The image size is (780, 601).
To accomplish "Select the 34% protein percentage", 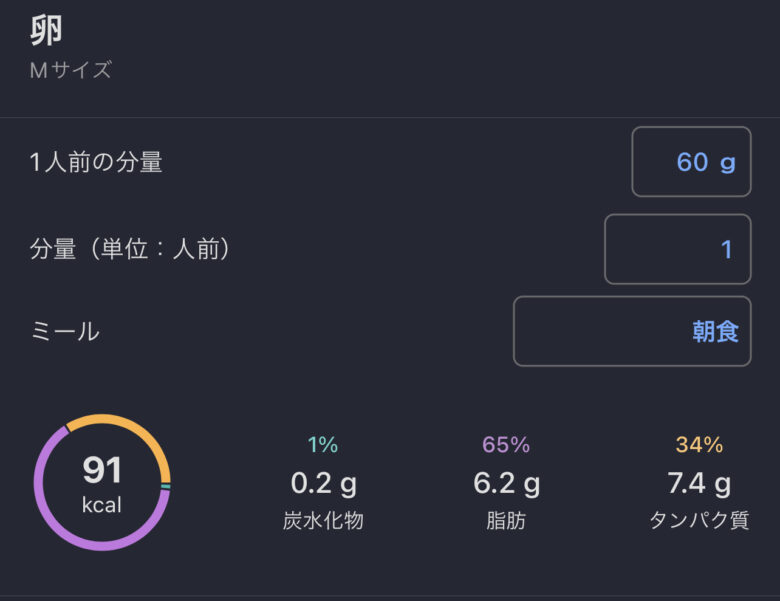I will (699, 445).
